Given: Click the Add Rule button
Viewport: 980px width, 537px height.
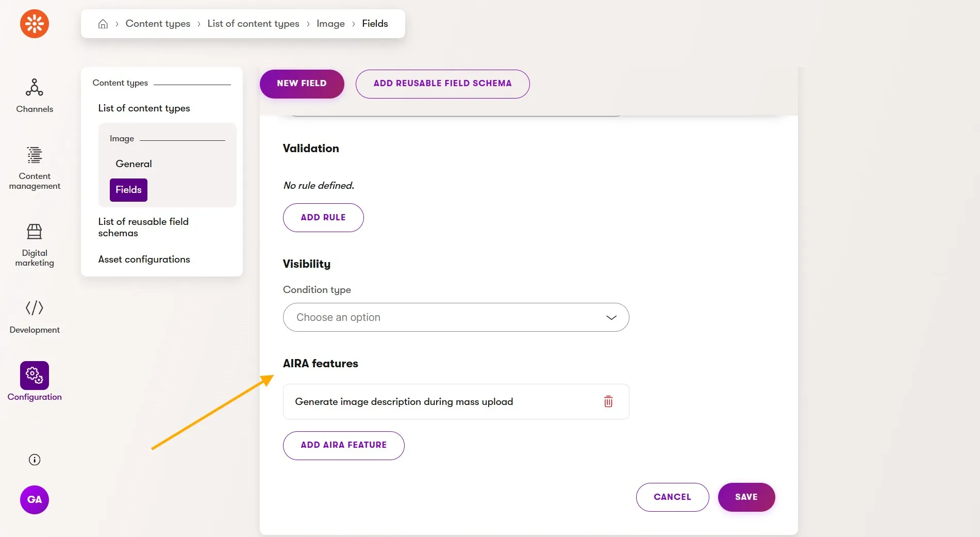Looking at the screenshot, I should click(323, 218).
